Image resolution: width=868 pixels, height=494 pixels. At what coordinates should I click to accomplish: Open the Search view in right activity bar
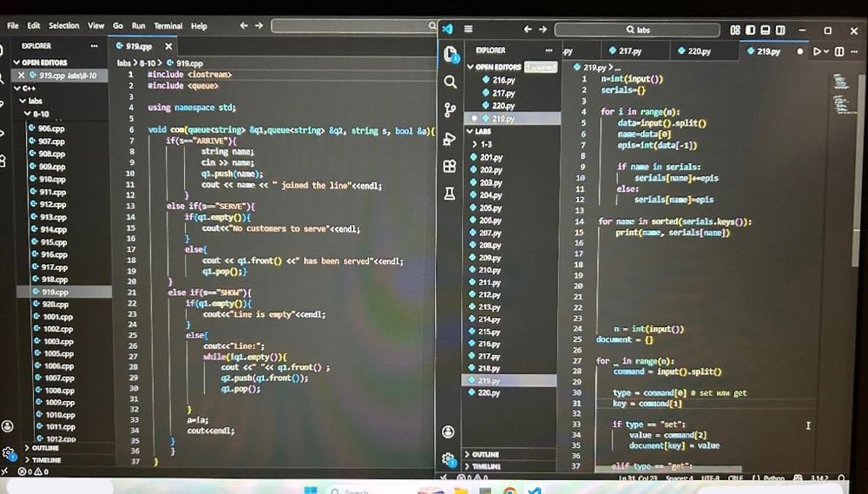450,82
